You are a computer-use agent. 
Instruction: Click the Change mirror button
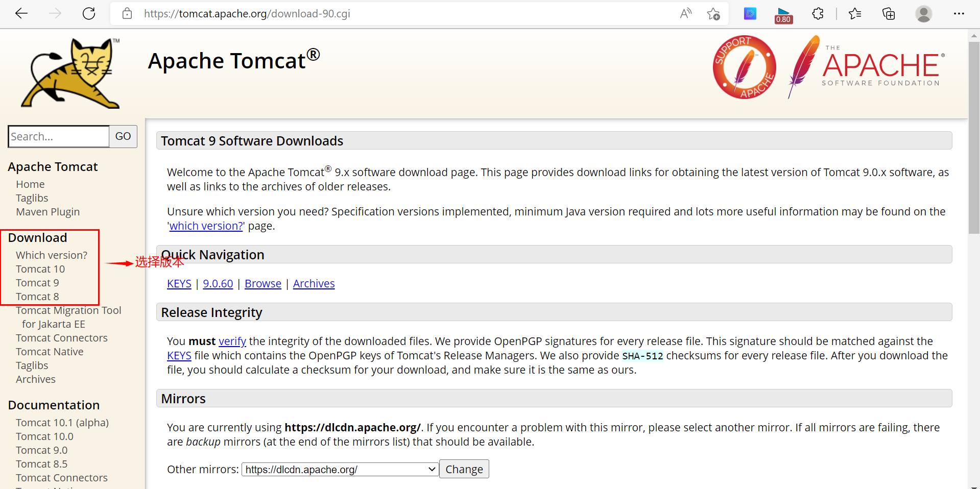[x=464, y=470]
